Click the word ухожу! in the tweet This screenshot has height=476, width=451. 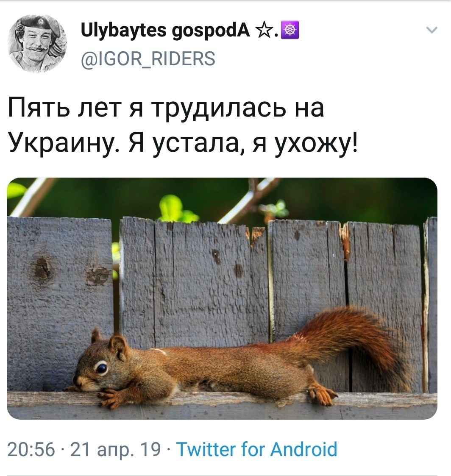coord(316,143)
